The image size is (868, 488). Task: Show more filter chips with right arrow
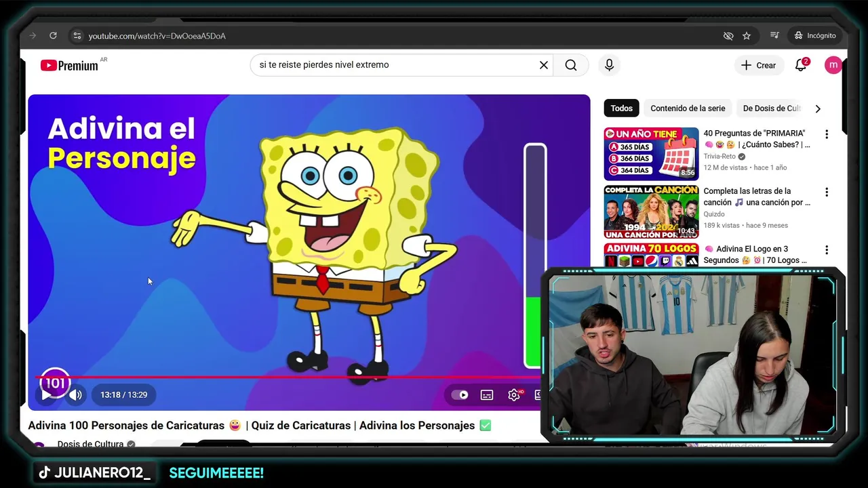[818, 108]
